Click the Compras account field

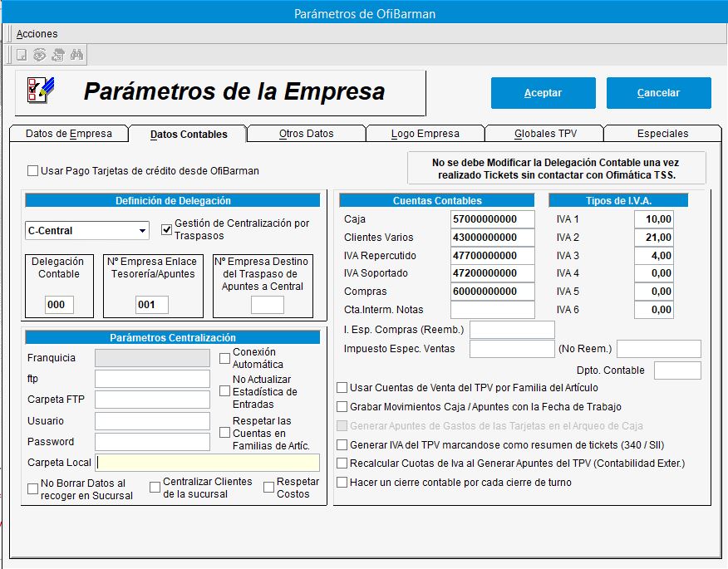(x=493, y=292)
